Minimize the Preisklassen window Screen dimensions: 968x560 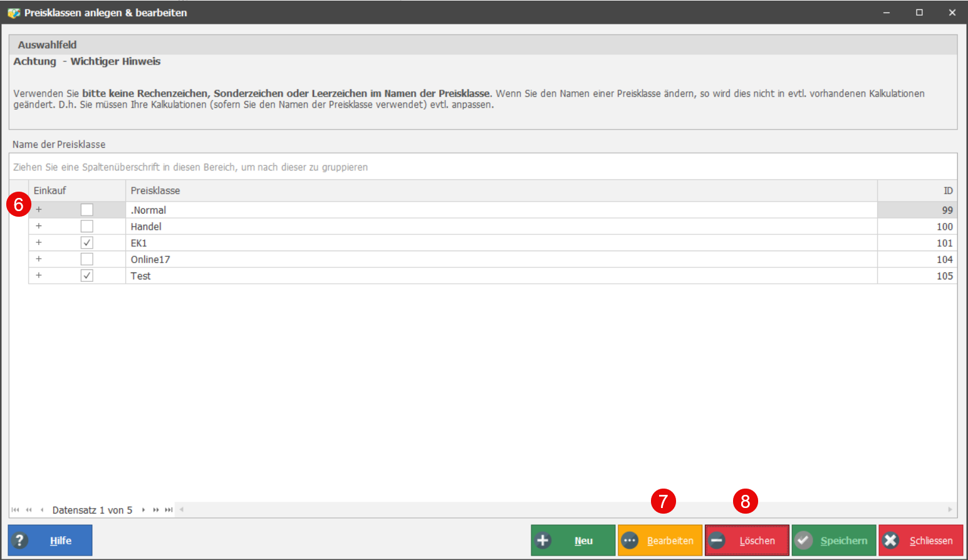[x=887, y=13]
